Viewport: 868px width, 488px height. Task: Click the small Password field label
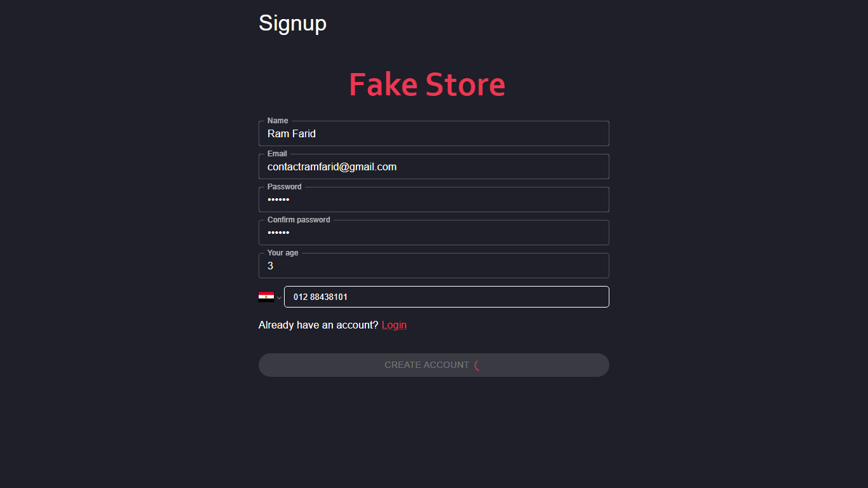(x=284, y=187)
